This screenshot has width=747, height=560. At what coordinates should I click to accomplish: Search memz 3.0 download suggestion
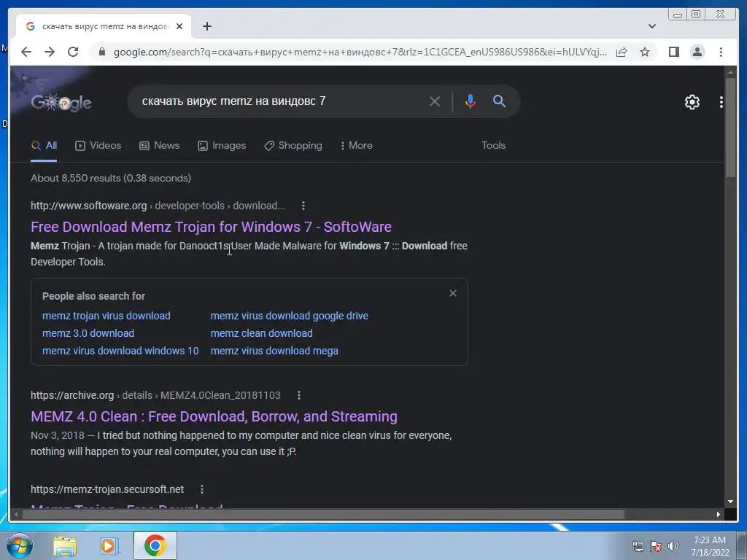click(88, 333)
